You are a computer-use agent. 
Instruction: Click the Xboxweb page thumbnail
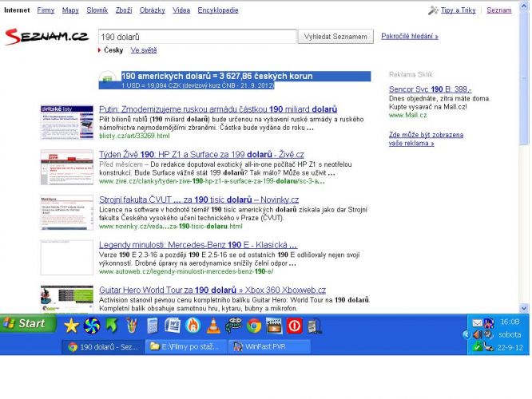pyautogui.click(x=67, y=299)
